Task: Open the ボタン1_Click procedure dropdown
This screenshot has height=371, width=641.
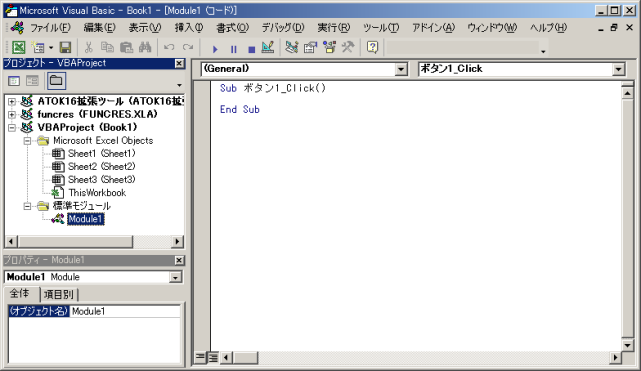Action: pyautogui.click(x=619, y=69)
